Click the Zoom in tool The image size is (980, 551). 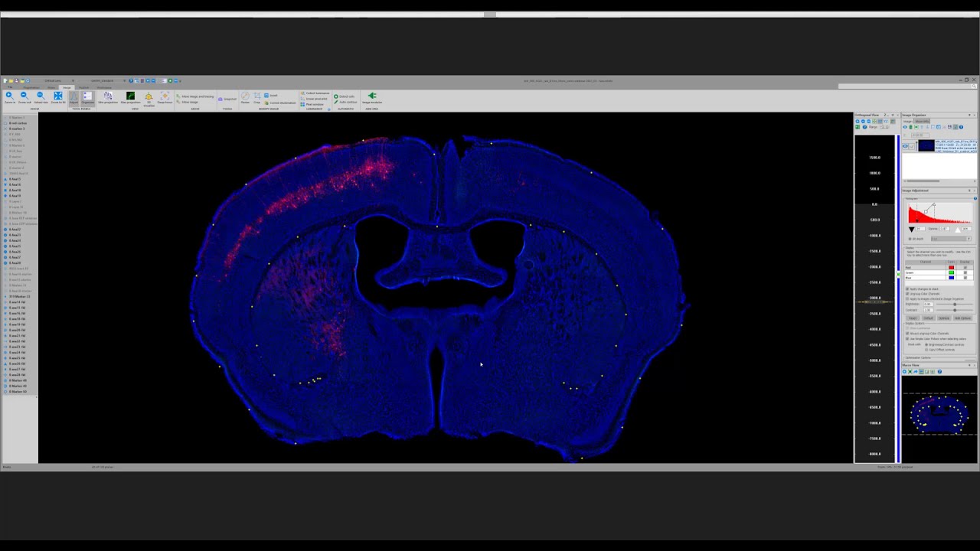tap(9, 97)
